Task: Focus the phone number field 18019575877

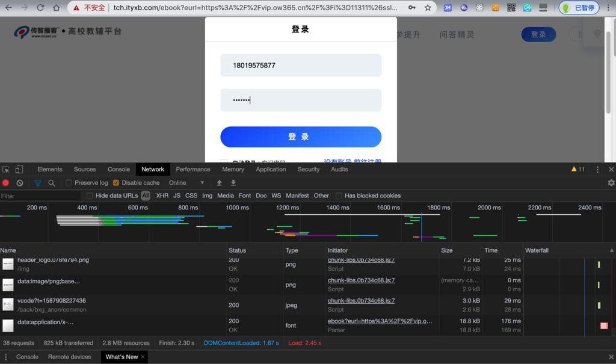Action: tap(301, 65)
